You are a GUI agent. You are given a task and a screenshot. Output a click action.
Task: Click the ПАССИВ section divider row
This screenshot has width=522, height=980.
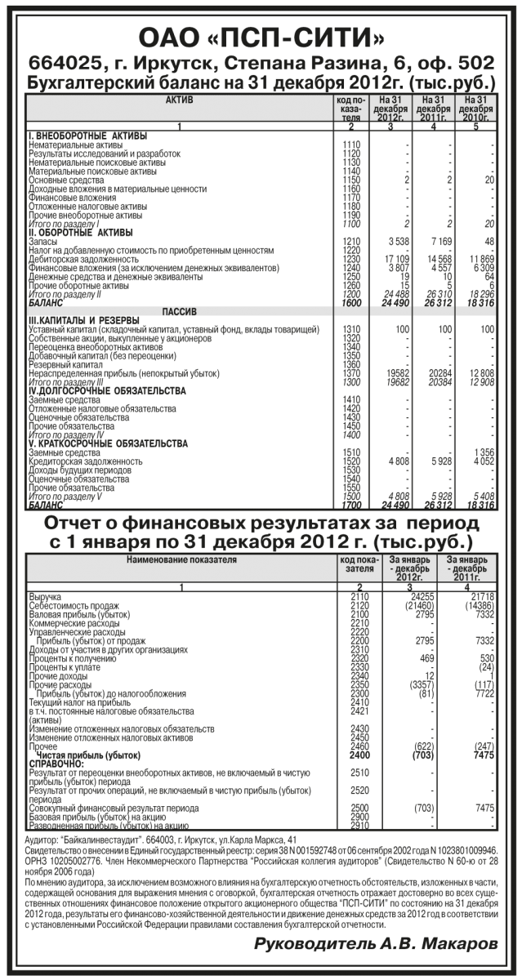tap(180, 310)
